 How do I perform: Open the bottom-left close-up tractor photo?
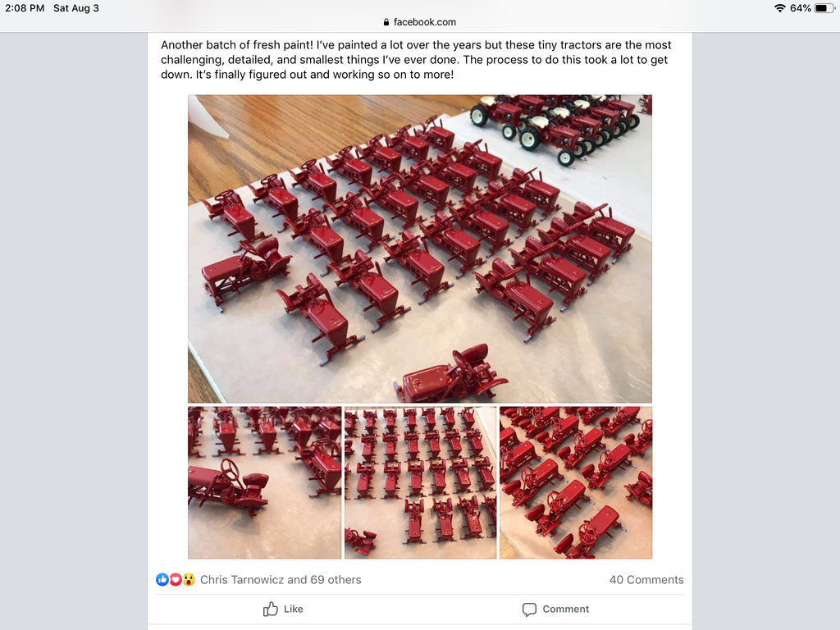coord(265,482)
